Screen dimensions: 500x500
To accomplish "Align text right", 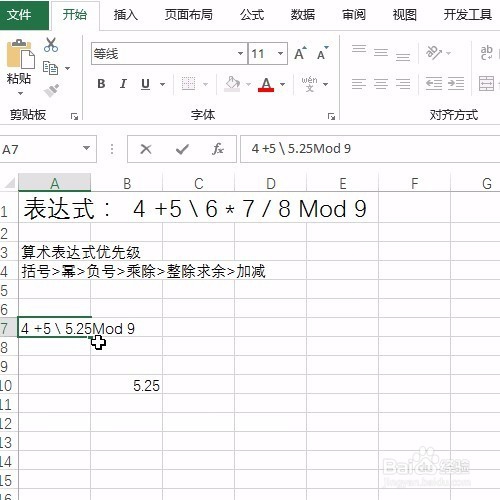I will click(403, 84).
